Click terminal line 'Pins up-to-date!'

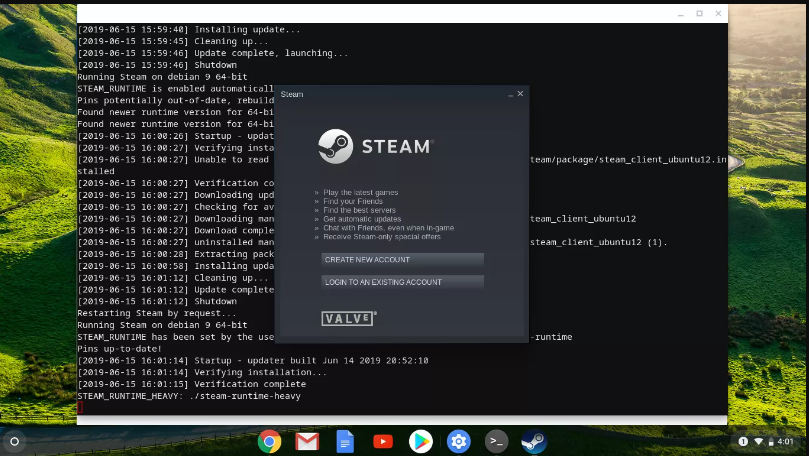click(x=120, y=349)
